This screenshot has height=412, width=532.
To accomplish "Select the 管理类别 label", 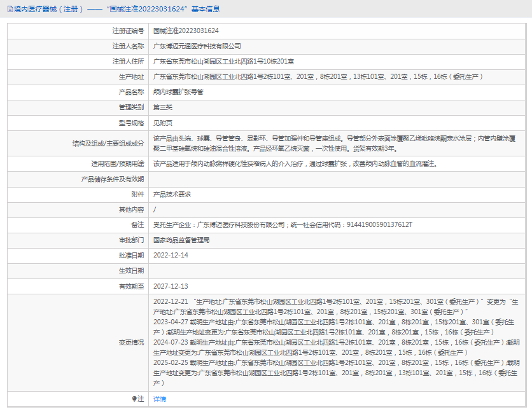I will pos(131,107).
